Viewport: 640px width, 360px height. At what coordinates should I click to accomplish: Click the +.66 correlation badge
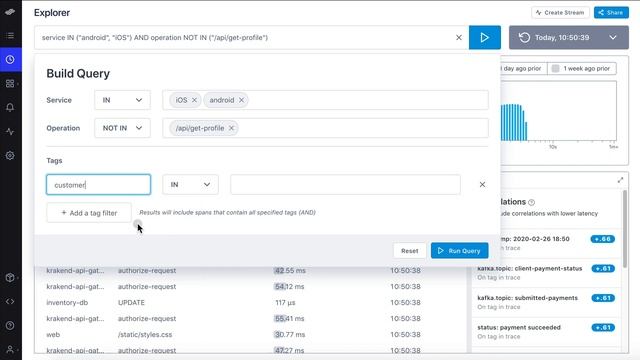(x=602, y=239)
